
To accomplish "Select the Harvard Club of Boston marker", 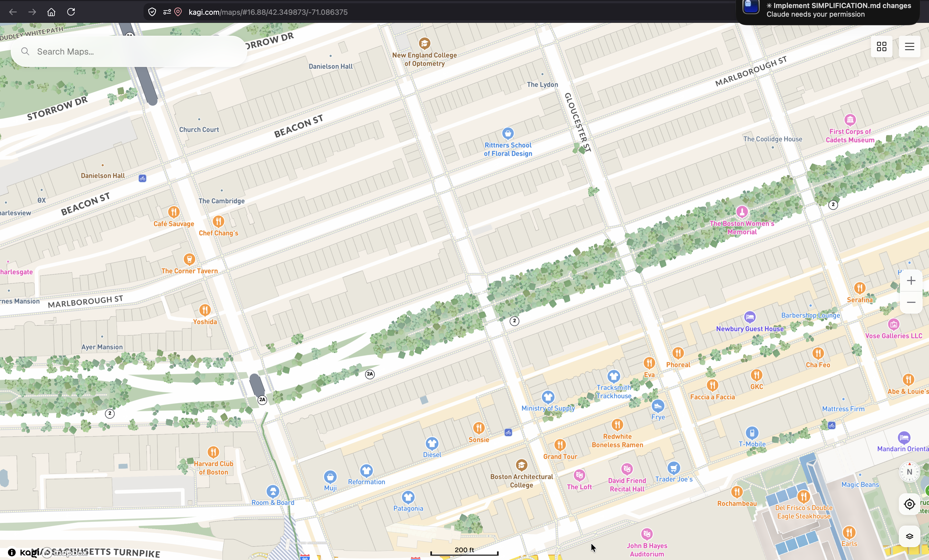I will [x=213, y=452].
